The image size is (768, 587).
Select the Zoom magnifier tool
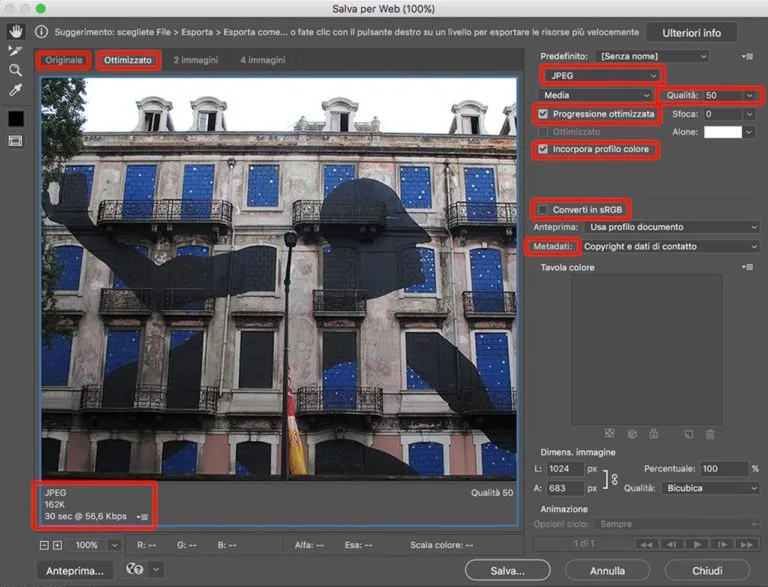tap(15, 70)
